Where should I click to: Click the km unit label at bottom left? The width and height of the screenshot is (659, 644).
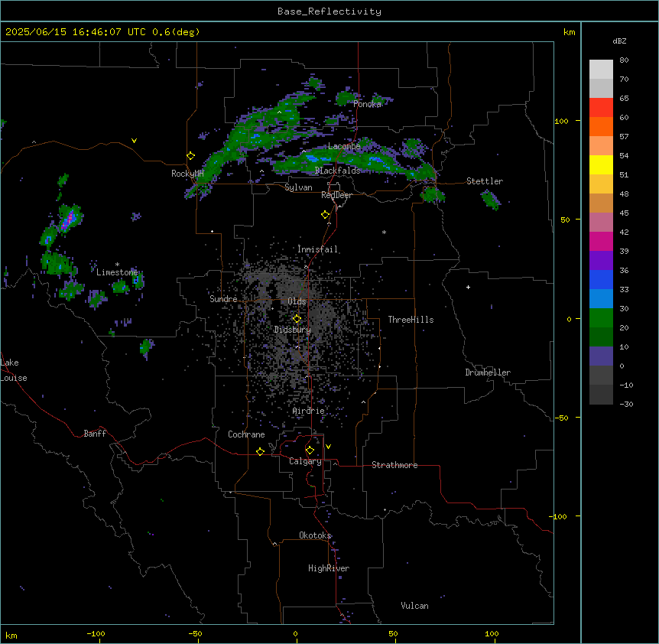point(11,635)
